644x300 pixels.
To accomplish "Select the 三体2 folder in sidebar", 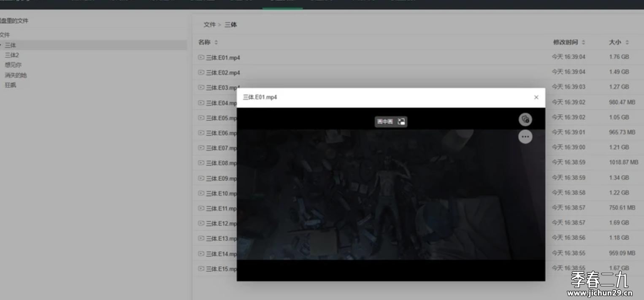I will tap(12, 55).
